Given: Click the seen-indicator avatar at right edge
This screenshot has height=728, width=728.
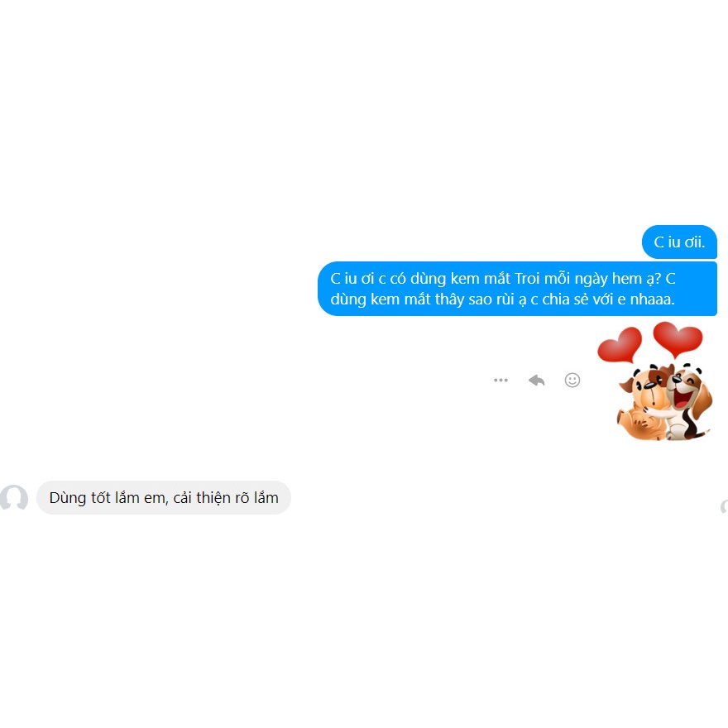Looking at the screenshot, I should 725,506.
